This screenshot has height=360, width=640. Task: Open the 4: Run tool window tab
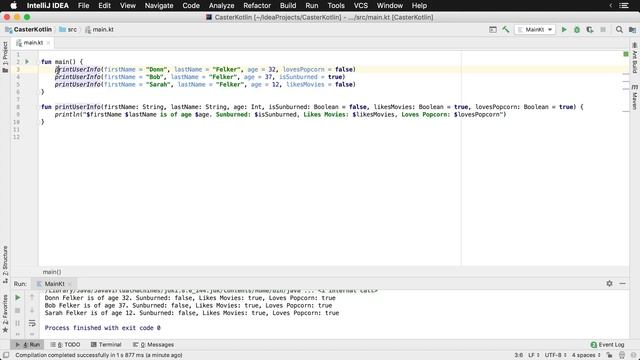[x=27, y=344]
